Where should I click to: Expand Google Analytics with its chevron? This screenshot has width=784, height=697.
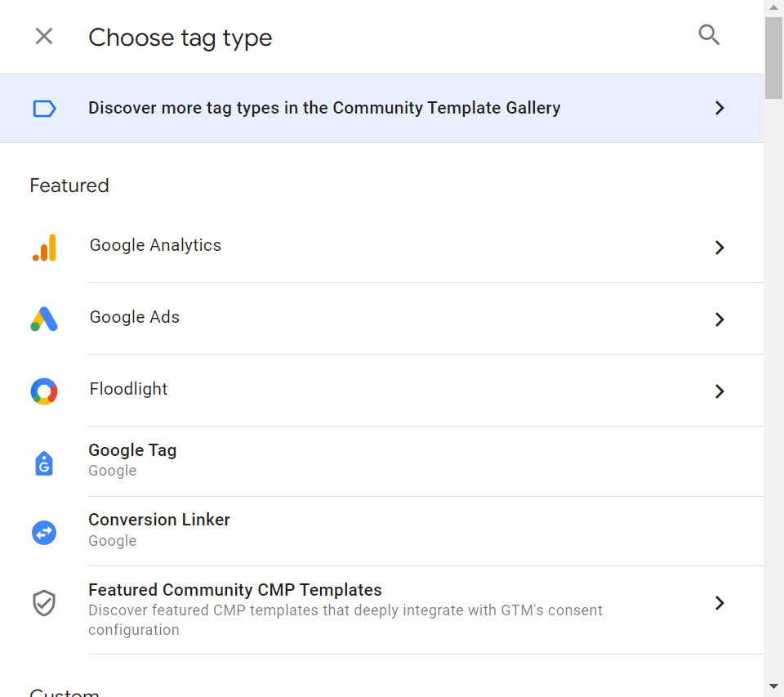coord(719,248)
